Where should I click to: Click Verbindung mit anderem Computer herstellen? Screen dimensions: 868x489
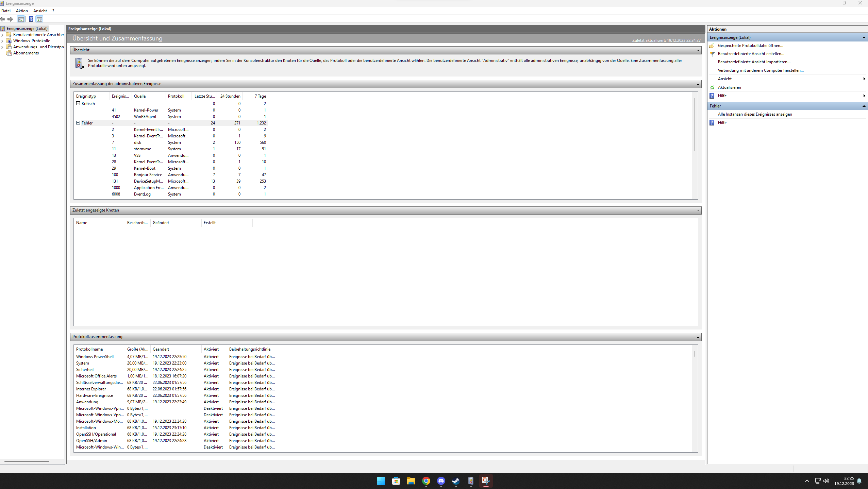[x=761, y=70]
